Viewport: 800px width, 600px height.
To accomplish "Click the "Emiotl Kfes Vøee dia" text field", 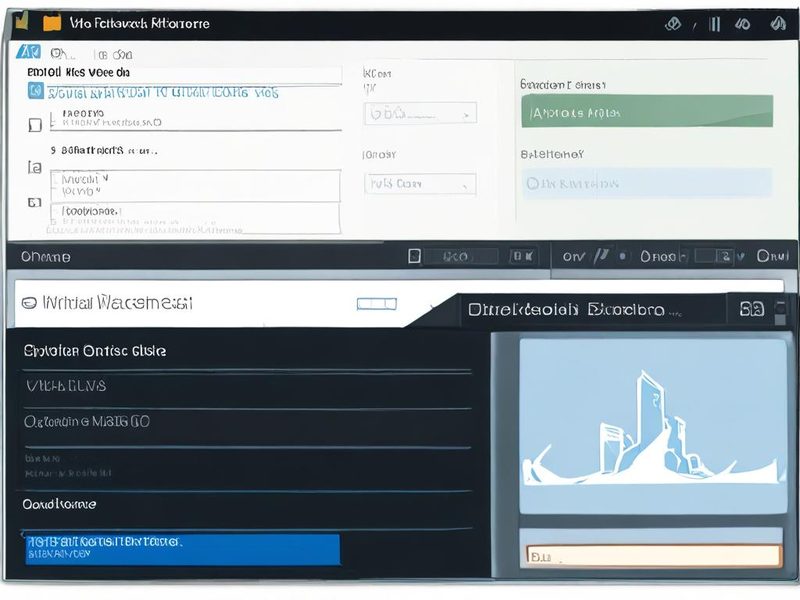I will coord(184,73).
